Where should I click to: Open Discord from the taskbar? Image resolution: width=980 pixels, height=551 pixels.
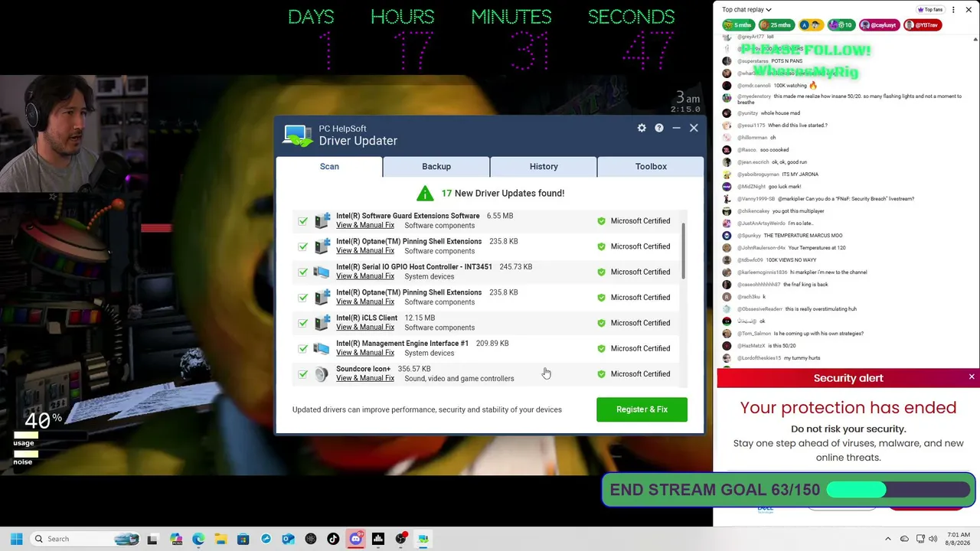(x=355, y=539)
